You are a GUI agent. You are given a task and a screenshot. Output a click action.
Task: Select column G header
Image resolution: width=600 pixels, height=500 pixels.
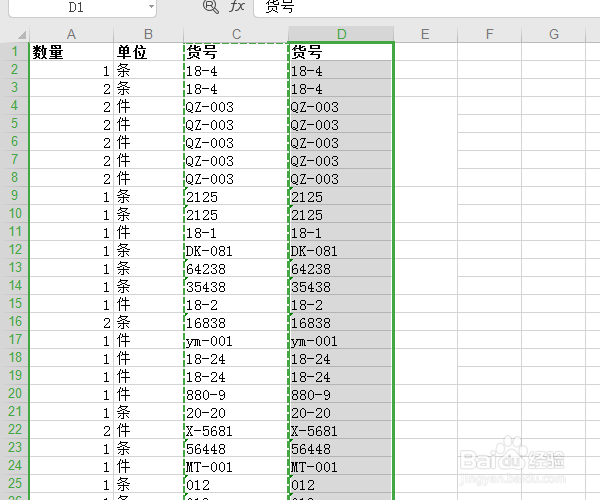(553, 34)
